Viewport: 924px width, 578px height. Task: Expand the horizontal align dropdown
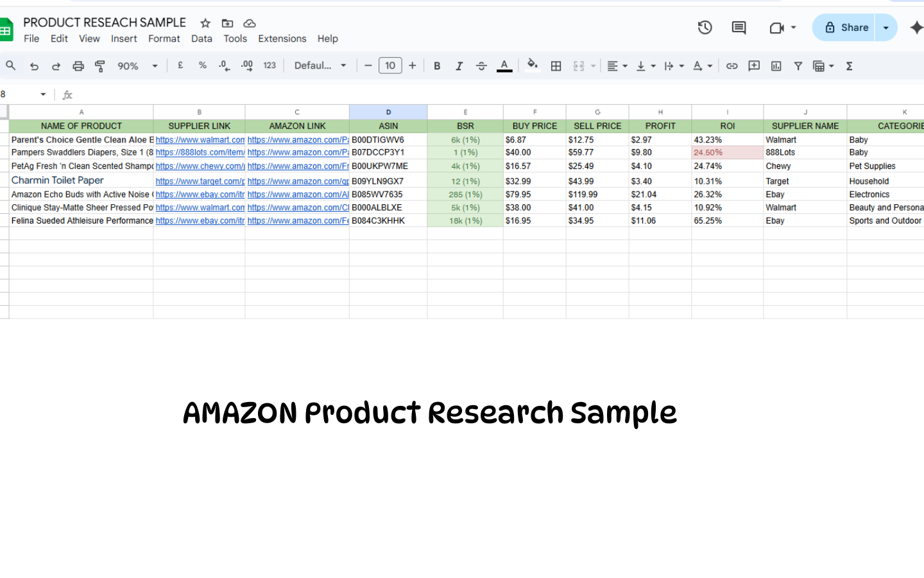617,66
